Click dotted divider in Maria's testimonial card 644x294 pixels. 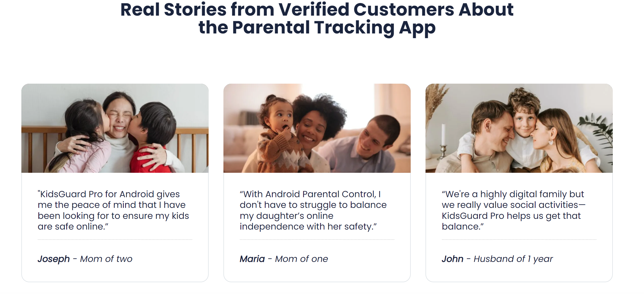(x=317, y=240)
